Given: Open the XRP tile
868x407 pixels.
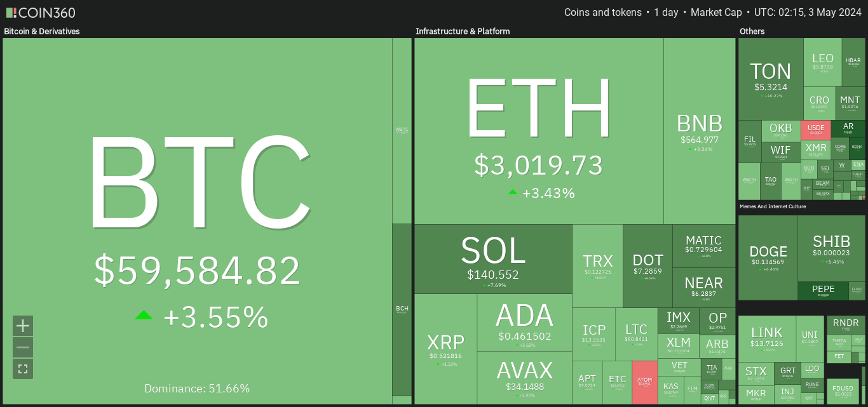Looking at the screenshot, I should [445, 349].
